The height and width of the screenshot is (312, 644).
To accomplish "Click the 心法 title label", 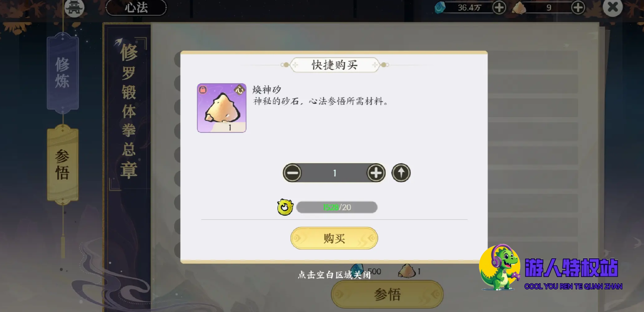I will [136, 7].
